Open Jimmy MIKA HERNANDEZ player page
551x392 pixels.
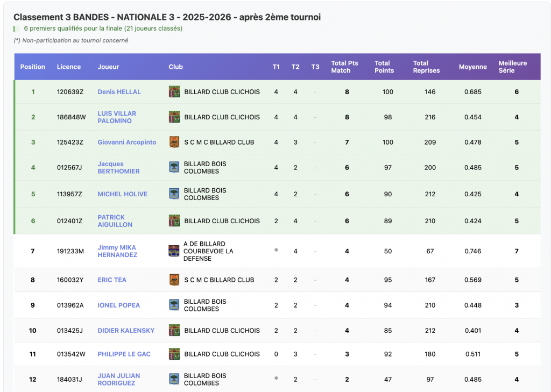117,251
